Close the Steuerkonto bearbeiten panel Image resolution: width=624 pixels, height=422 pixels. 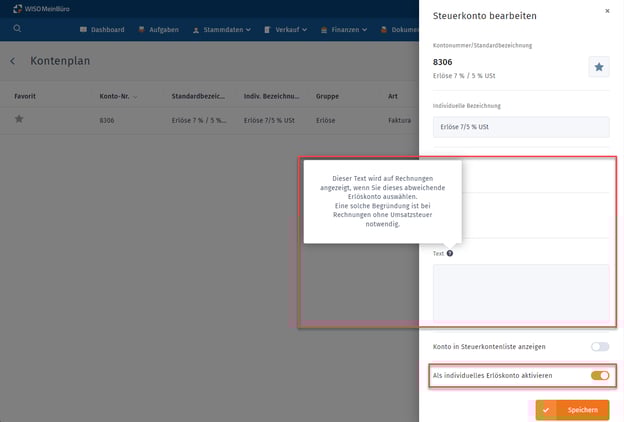click(607, 11)
